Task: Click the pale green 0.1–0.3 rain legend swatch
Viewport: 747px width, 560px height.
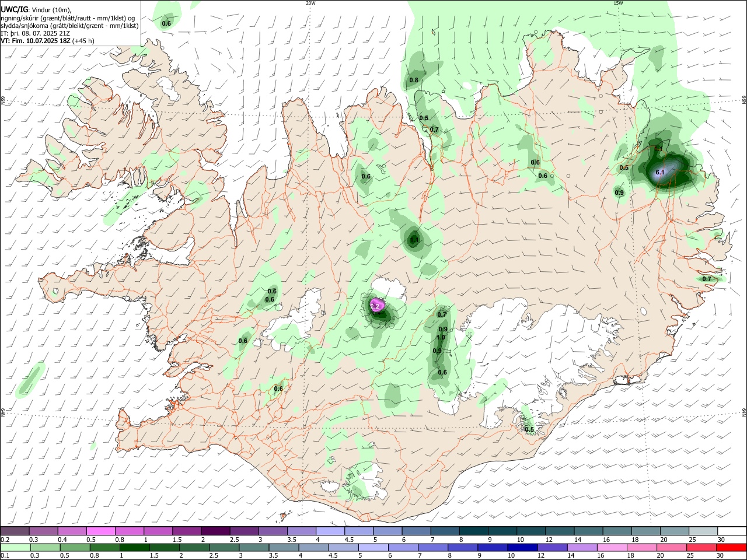Action: [15, 548]
